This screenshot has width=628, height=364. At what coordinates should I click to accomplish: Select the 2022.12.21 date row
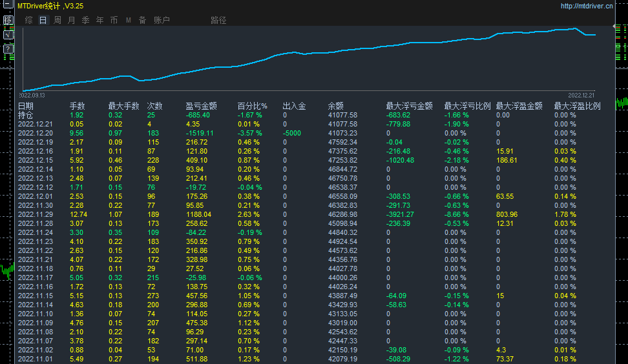(x=36, y=125)
